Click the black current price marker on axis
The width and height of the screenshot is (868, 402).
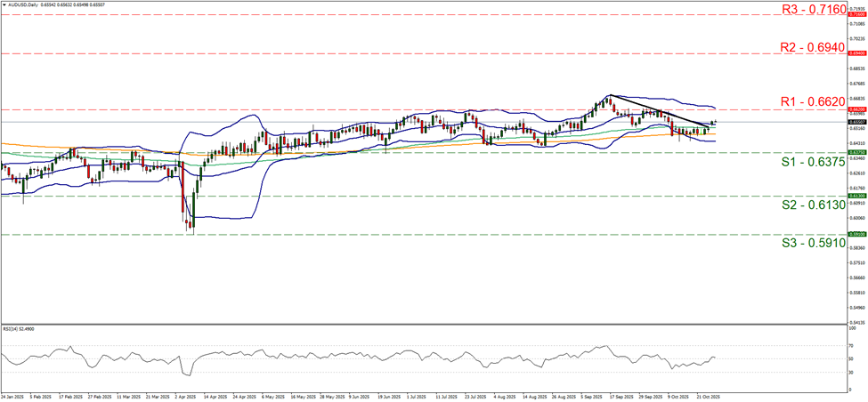(856, 122)
